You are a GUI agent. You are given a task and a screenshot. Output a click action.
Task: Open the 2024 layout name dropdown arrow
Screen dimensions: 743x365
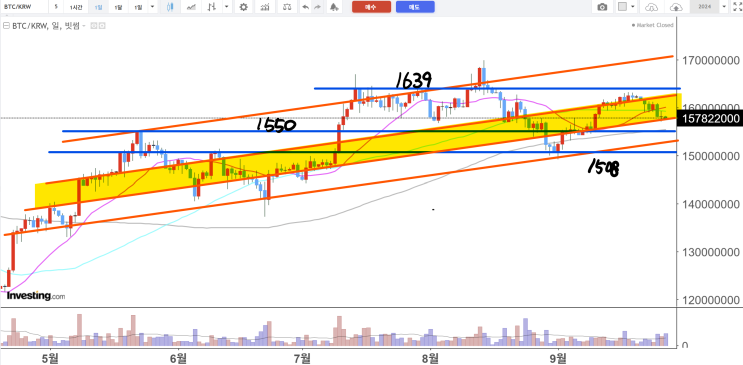tap(724, 7)
